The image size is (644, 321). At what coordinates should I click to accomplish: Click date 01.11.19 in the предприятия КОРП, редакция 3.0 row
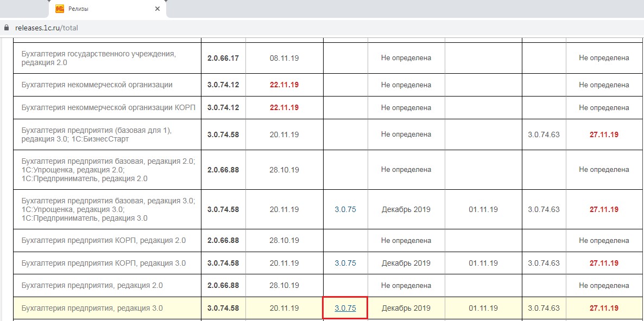pyautogui.click(x=483, y=263)
